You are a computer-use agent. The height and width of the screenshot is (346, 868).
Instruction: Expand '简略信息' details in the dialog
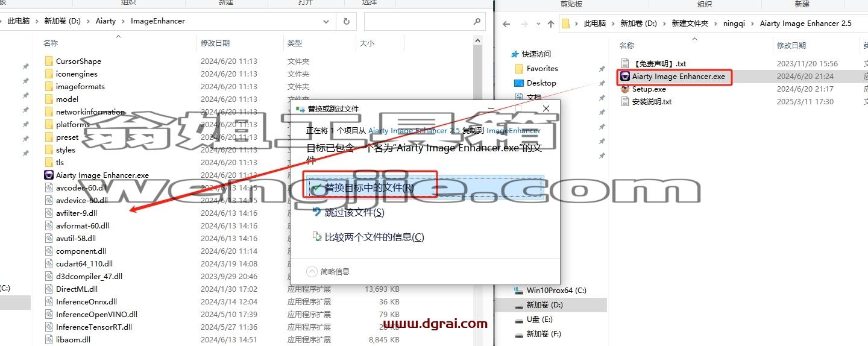329,271
